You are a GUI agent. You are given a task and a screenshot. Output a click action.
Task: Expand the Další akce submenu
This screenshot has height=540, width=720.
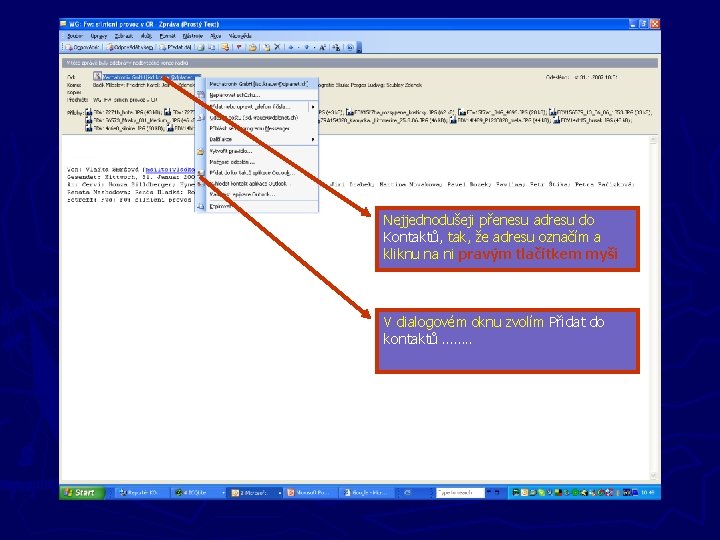click(x=256, y=139)
